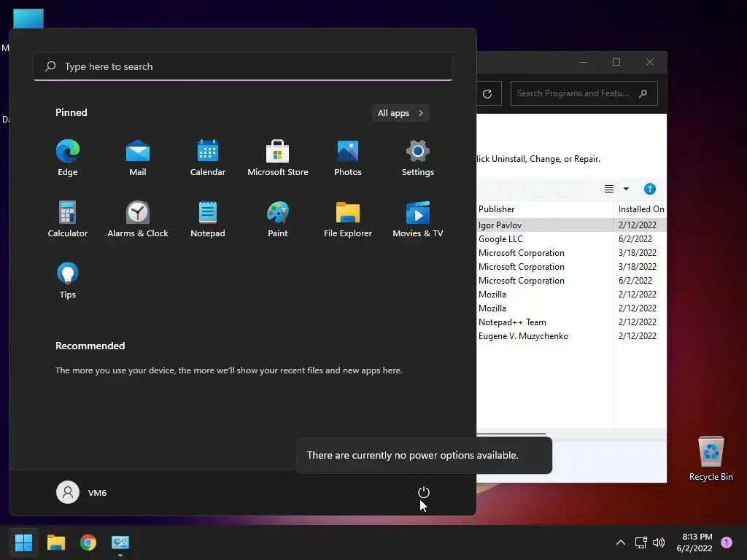Open the network status tray icon
This screenshot has width=747, height=560.
coord(640,542)
